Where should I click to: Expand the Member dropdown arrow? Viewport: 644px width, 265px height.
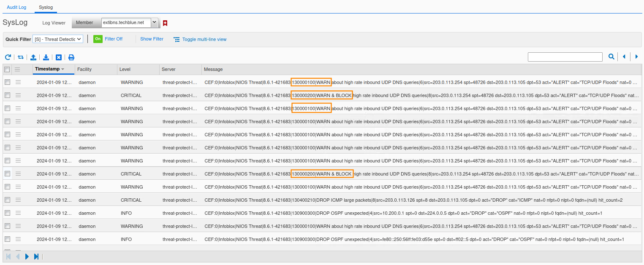[x=154, y=22]
